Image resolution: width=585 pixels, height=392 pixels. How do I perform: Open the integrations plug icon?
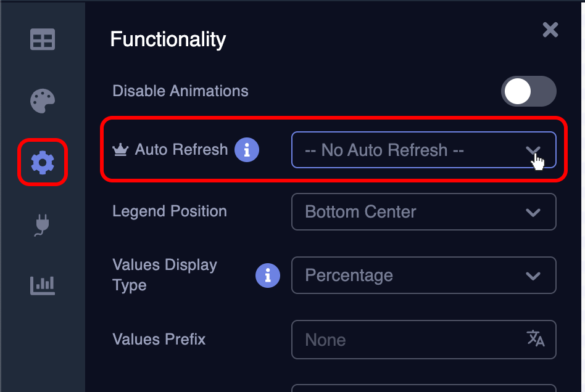tap(42, 224)
